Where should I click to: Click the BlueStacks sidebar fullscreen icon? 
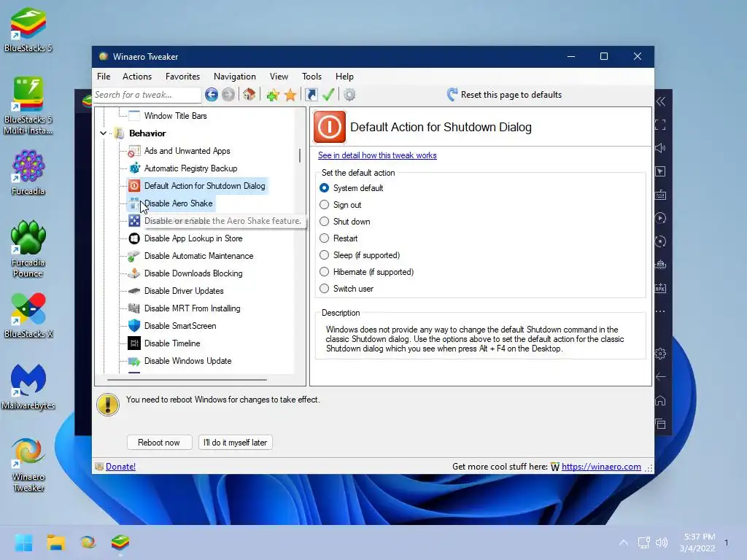[x=660, y=125]
